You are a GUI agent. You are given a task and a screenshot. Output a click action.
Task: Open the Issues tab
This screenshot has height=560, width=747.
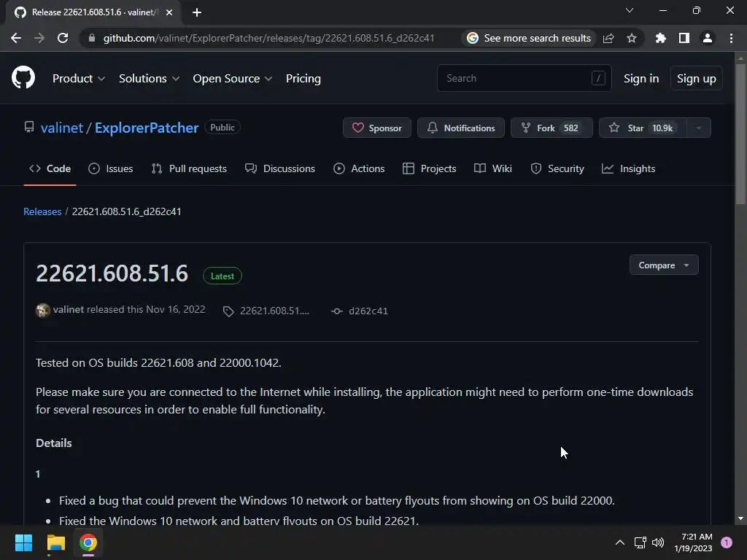111,168
